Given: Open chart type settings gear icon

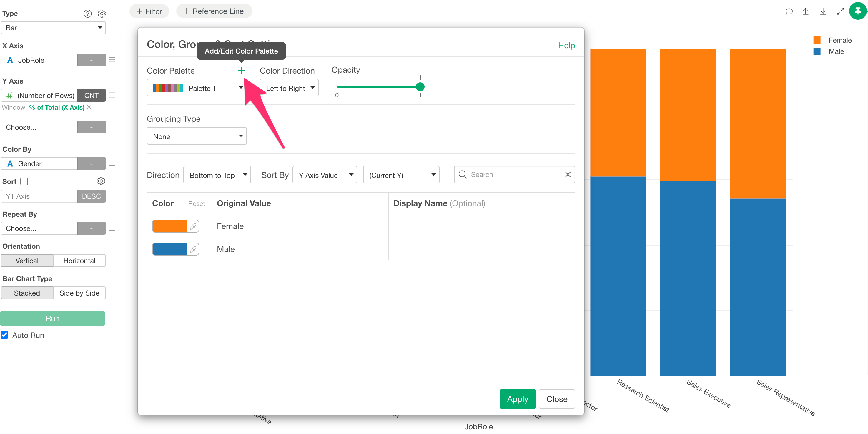Looking at the screenshot, I should (x=102, y=14).
